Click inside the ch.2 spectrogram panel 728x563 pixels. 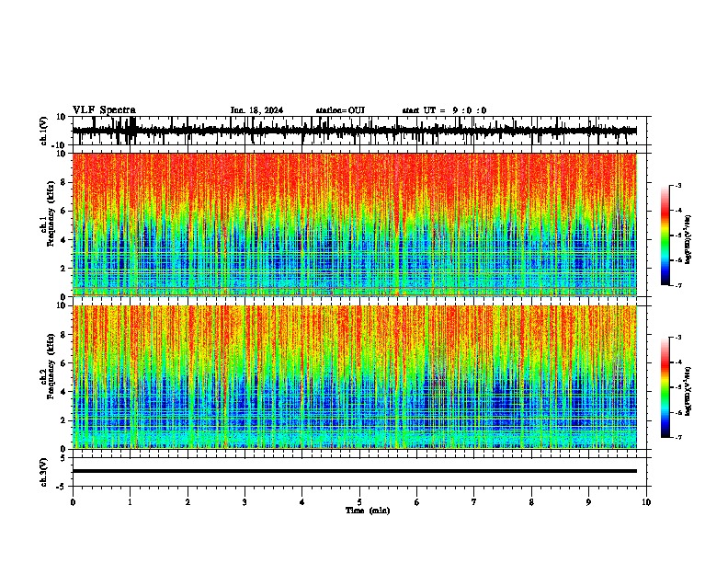(x=354, y=377)
